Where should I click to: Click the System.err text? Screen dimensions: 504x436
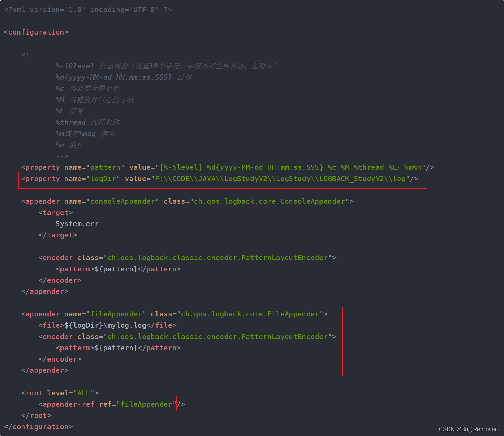tap(77, 224)
